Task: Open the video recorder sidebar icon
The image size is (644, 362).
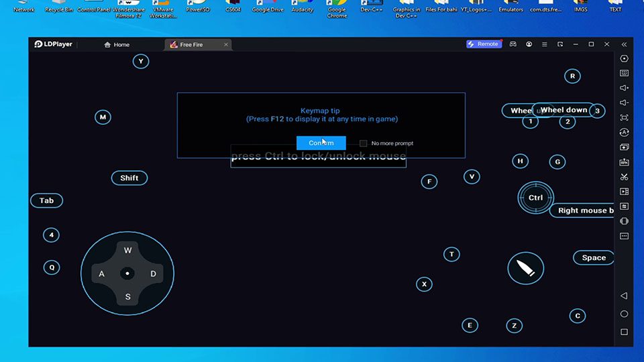Action: [x=624, y=192]
